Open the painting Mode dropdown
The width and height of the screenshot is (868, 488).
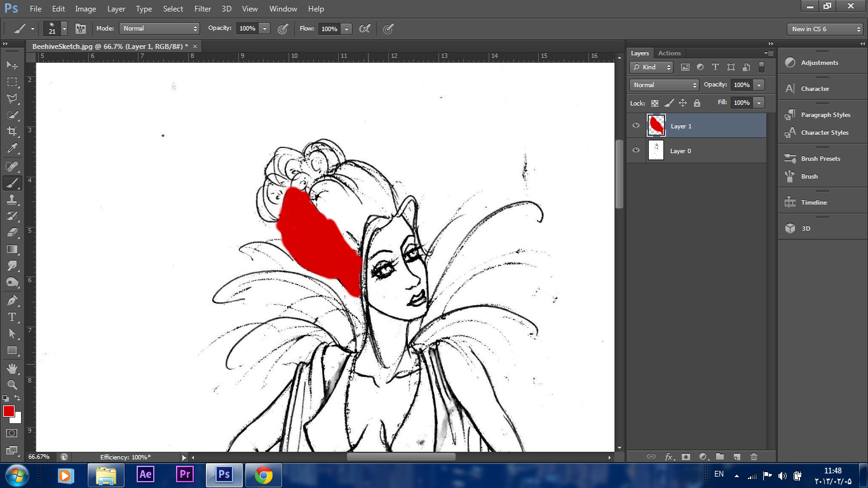pyautogui.click(x=159, y=29)
